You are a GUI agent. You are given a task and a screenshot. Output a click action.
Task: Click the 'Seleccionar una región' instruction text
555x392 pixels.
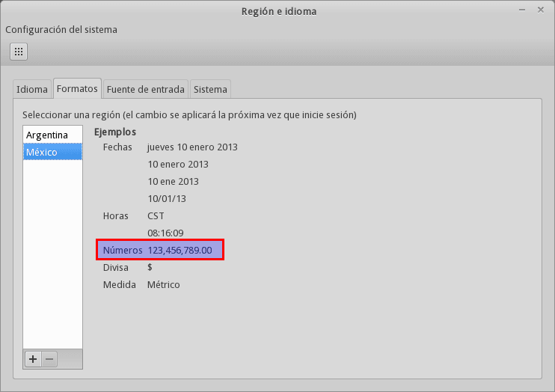189,115
